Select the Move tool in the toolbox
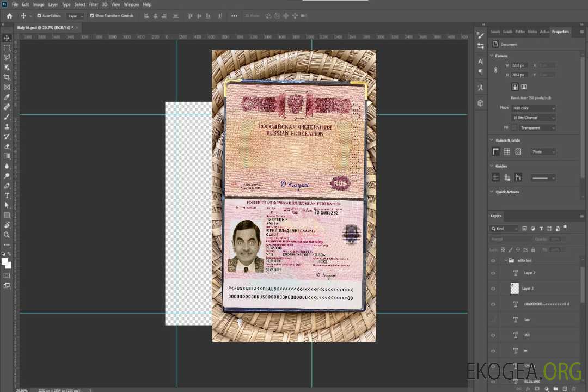This screenshot has height=392, width=588. pos(7,38)
